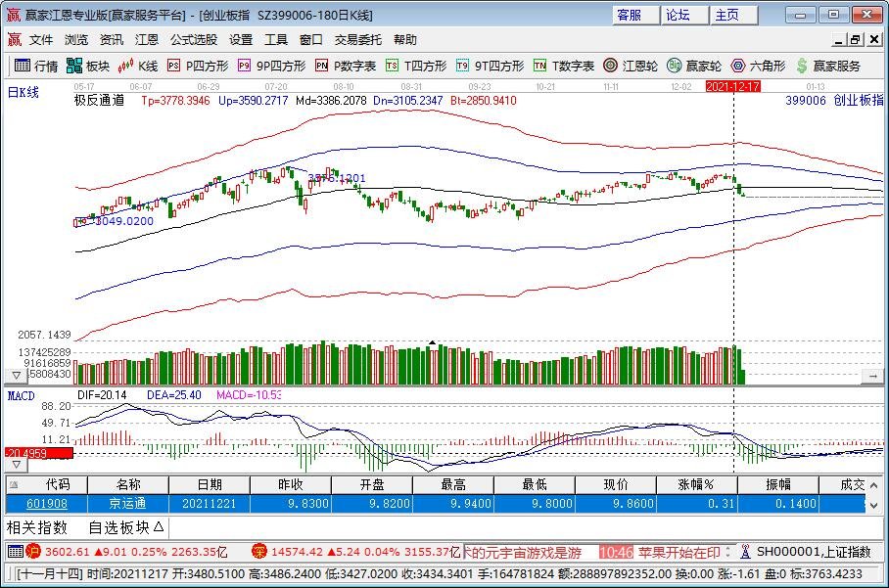The width and height of the screenshot is (889, 588).
Task: Open the 帮助 menu
Action: pyautogui.click(x=404, y=40)
